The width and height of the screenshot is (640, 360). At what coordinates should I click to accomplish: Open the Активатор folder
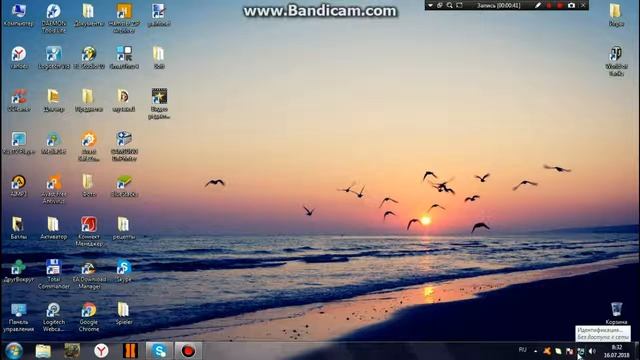tap(53, 228)
